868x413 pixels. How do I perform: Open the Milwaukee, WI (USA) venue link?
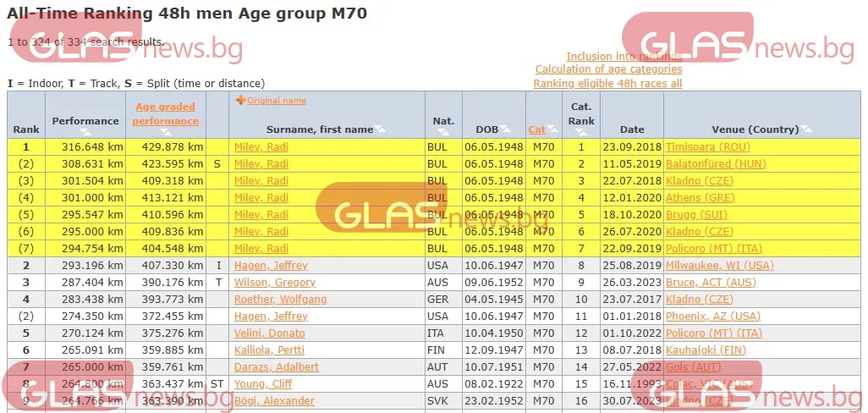coord(719,266)
